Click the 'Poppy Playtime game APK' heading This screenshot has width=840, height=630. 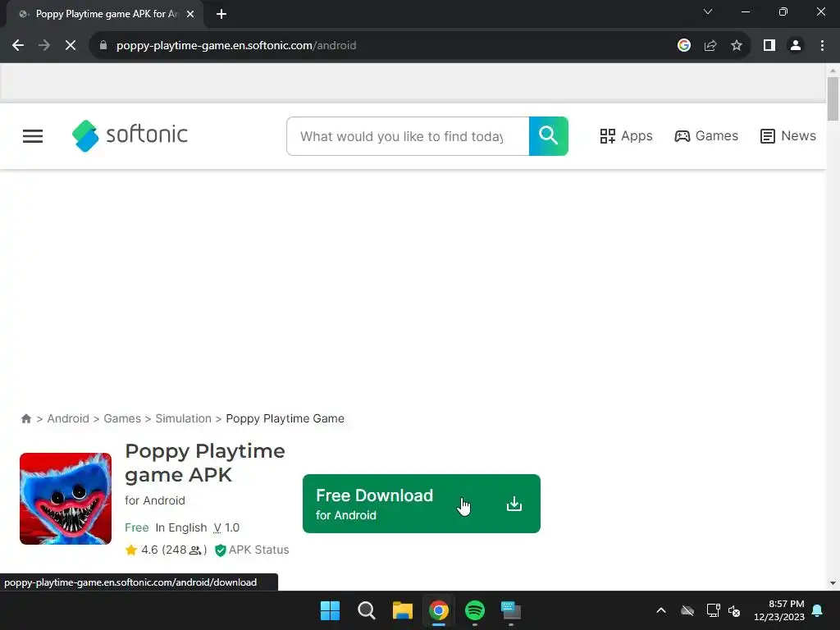tap(205, 463)
